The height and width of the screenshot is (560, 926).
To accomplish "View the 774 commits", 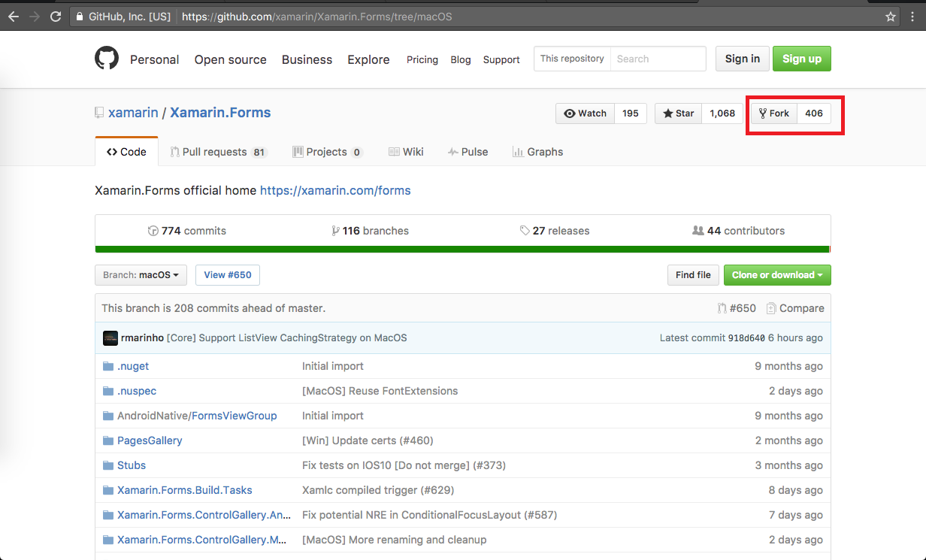I will [x=187, y=231].
